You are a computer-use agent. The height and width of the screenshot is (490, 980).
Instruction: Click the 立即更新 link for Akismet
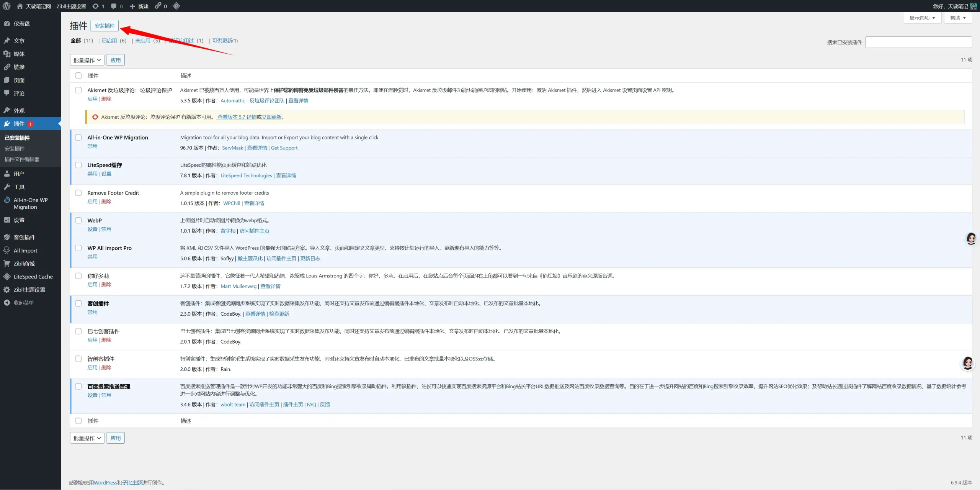point(271,117)
